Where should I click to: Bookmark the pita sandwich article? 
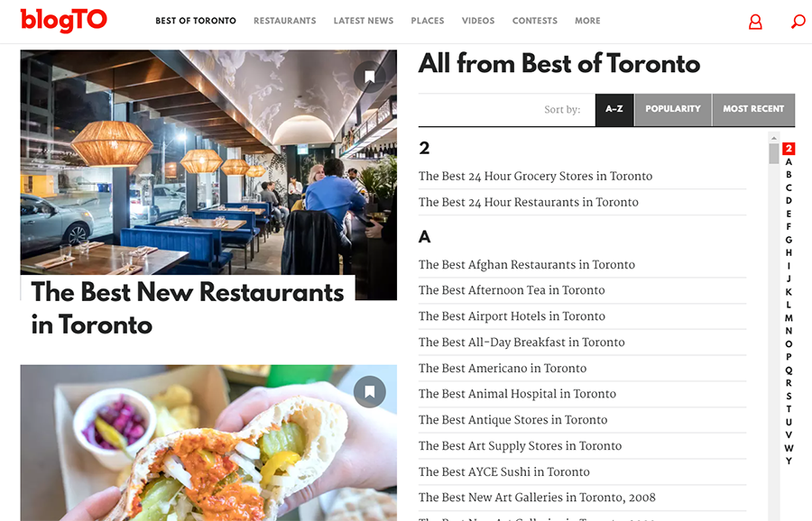coord(370,392)
